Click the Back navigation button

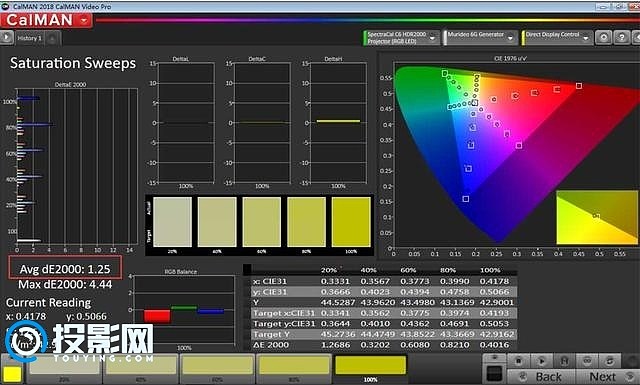coord(541,376)
